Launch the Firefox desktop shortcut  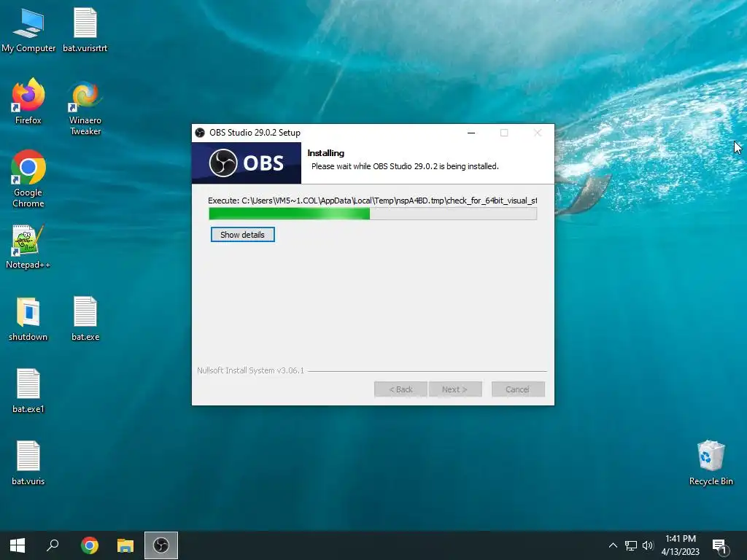click(28, 101)
